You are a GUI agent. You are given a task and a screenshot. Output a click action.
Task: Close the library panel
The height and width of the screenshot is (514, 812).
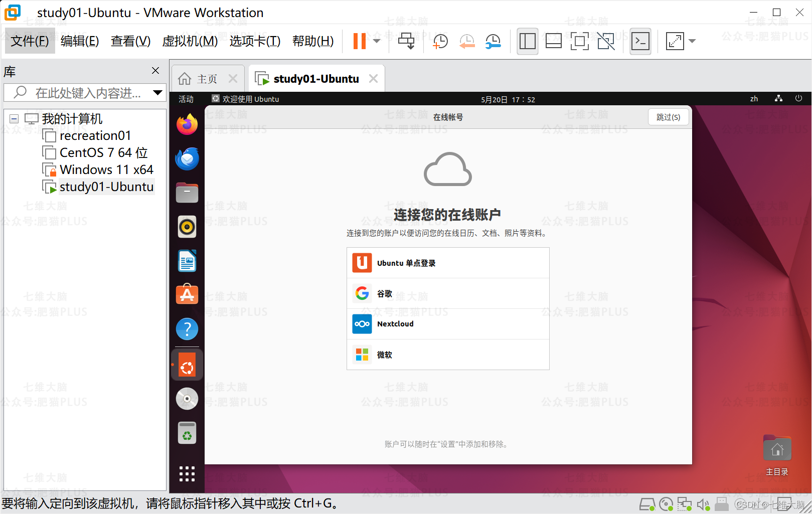pos(155,71)
